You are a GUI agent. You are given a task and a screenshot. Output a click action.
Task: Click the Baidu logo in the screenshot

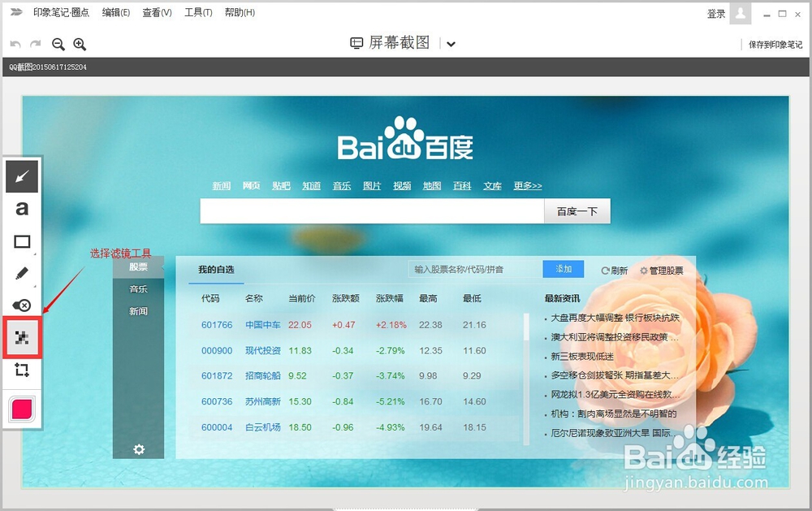405,138
